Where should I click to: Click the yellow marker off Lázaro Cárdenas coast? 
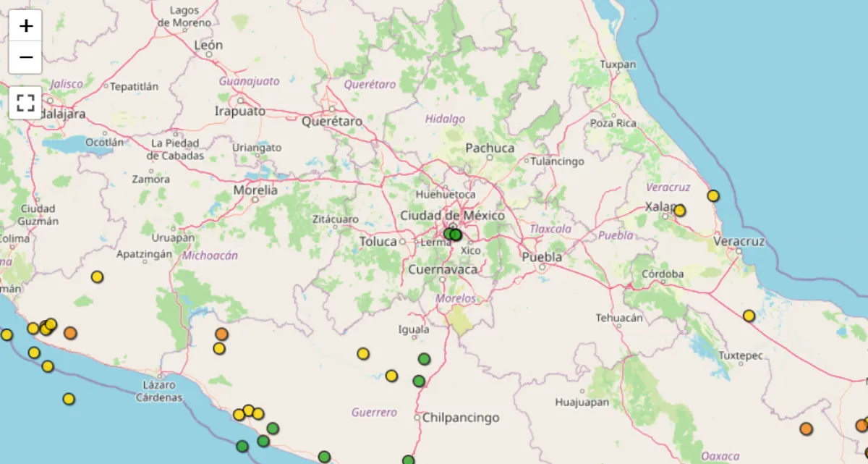coord(67,399)
